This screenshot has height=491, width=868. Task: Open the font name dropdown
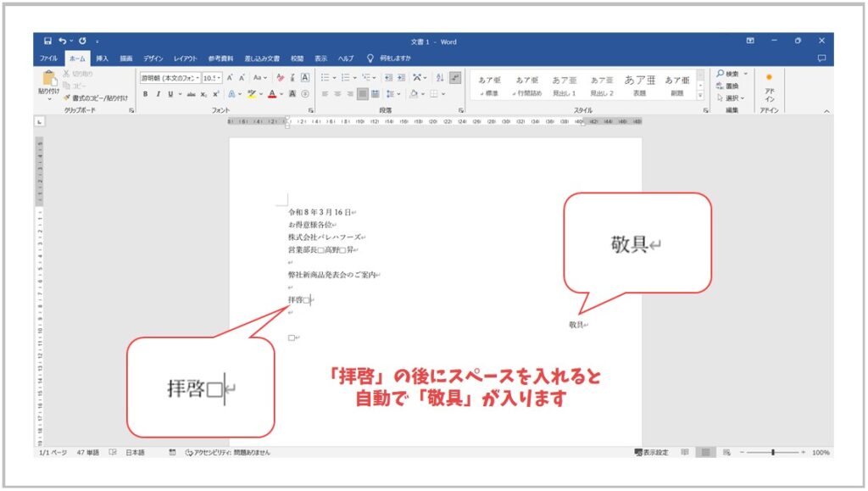tap(198, 78)
